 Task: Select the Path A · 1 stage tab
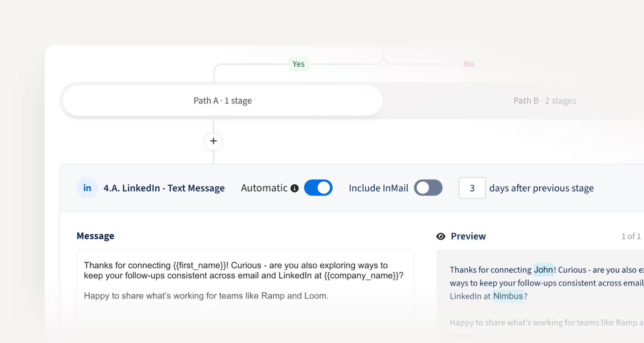click(x=223, y=101)
